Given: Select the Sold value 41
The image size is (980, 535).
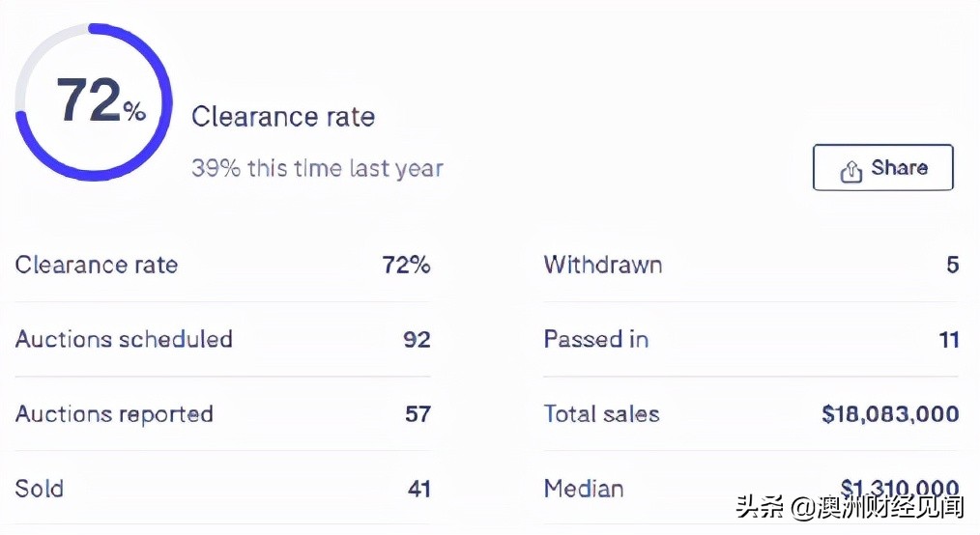Looking at the screenshot, I should [x=418, y=489].
